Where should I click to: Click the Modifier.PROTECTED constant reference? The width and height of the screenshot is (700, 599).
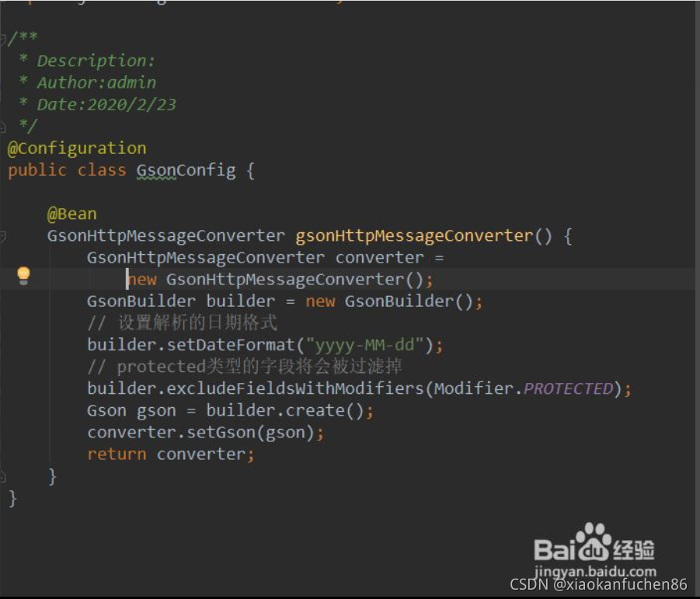[x=566, y=388]
